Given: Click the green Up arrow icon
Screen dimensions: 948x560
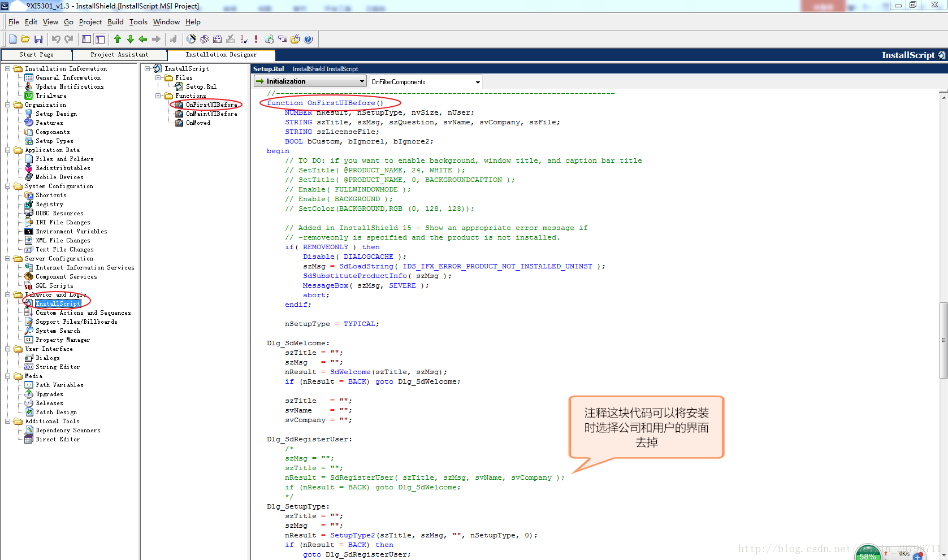Looking at the screenshot, I should 118,39.
